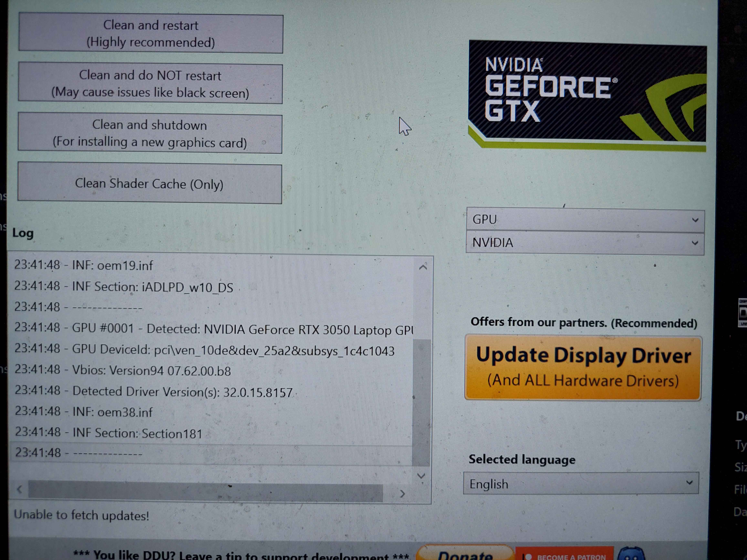Click the Log scroll-left arrow
The image size is (747, 560).
(x=20, y=489)
